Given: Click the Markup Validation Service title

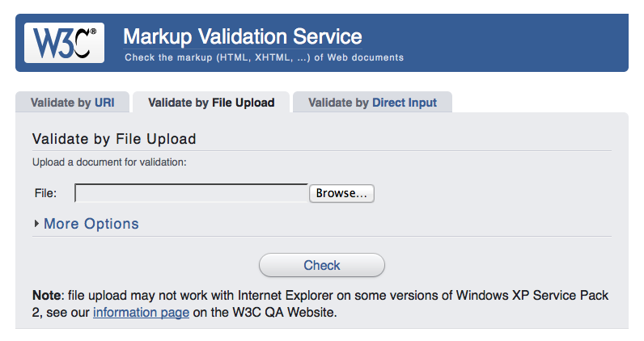Looking at the screenshot, I should click(x=243, y=36).
